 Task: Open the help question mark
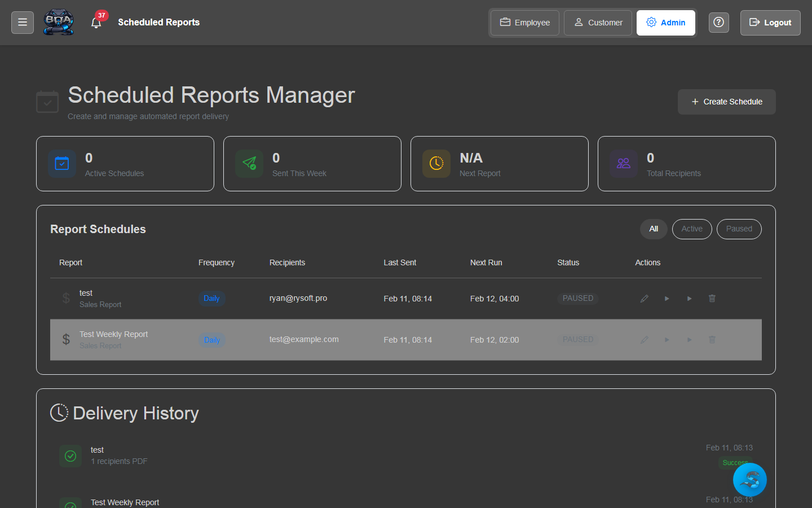pos(718,22)
